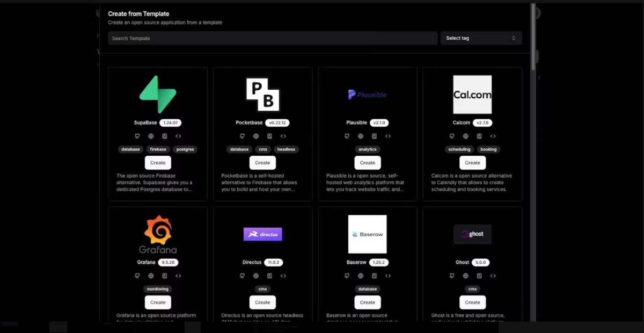Open SupaBase GitHub repository icon
Viewport: 644px width, 333px height.
coord(137,136)
